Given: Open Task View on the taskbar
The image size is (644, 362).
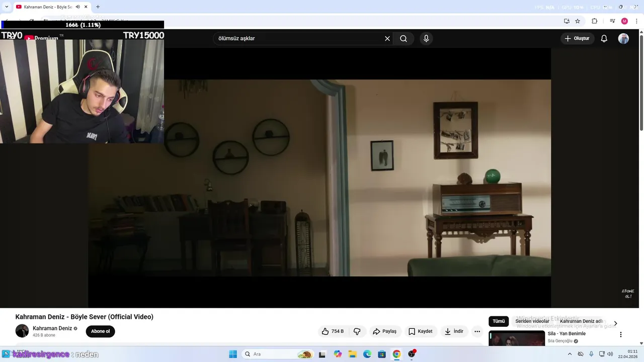Looking at the screenshot, I should coord(324,354).
